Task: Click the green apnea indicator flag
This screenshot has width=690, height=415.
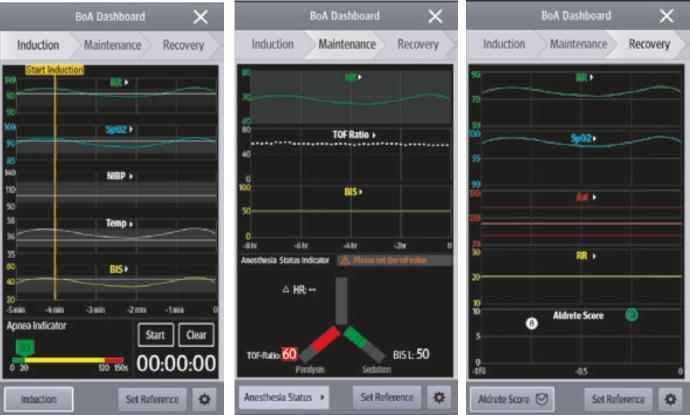Action: [x=24, y=346]
